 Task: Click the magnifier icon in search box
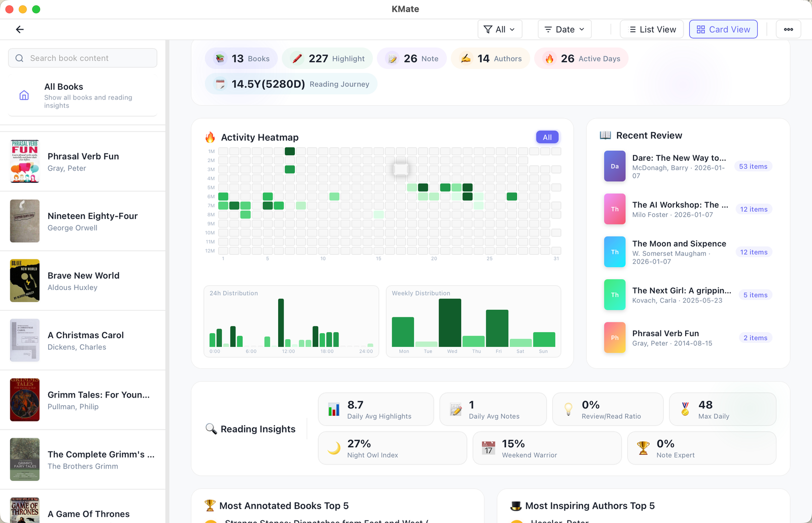click(19, 58)
